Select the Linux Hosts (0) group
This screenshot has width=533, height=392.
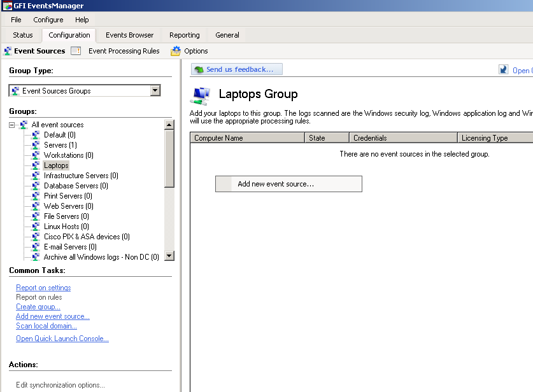pos(66,227)
